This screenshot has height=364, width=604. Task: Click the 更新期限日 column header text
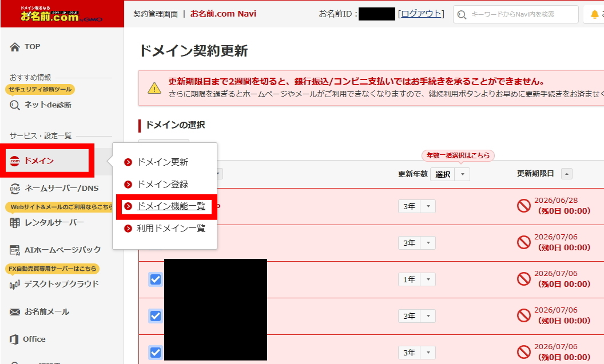tap(535, 174)
